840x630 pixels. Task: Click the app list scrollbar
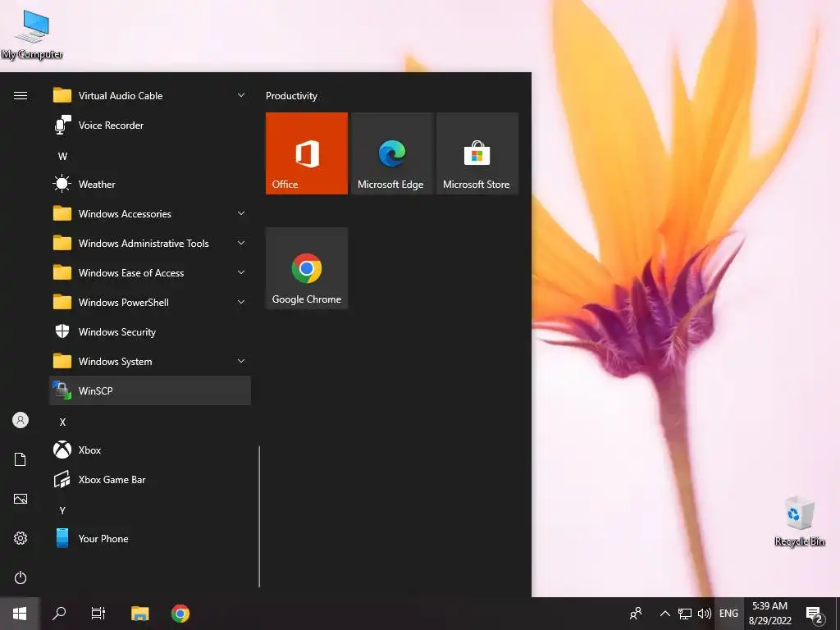coord(259,517)
